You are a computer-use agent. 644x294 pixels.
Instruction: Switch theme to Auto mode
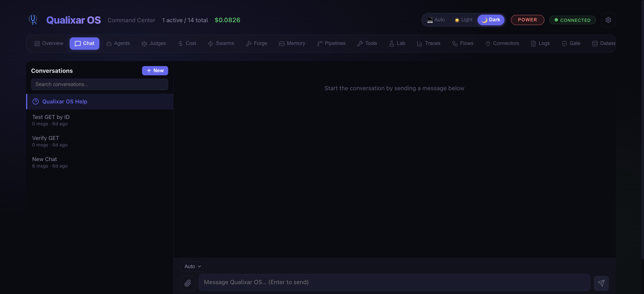436,20
